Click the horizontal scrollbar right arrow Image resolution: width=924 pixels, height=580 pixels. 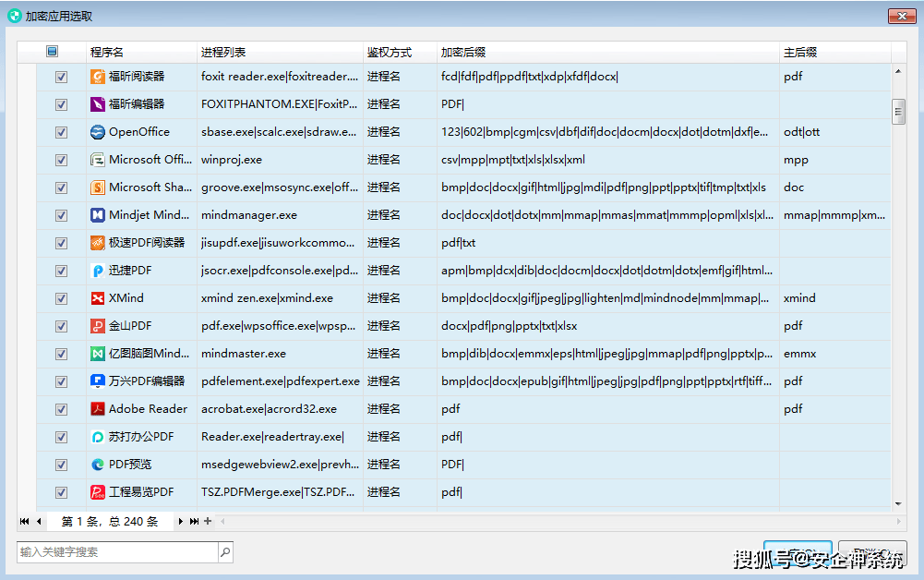tap(899, 521)
